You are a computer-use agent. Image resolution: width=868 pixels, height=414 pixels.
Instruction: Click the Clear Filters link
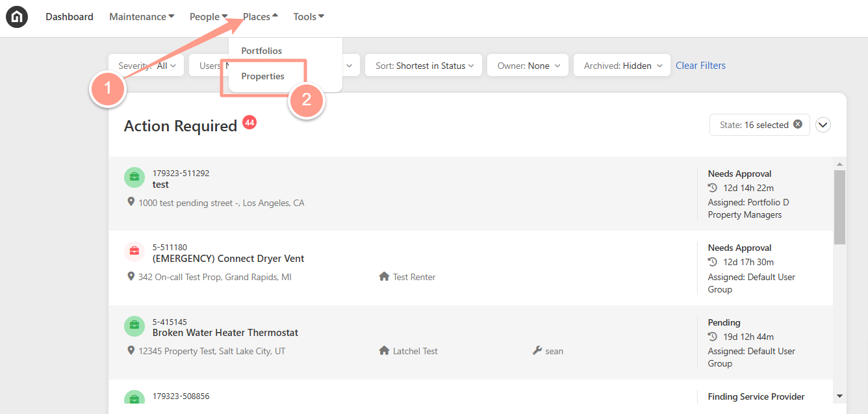pyautogui.click(x=700, y=66)
